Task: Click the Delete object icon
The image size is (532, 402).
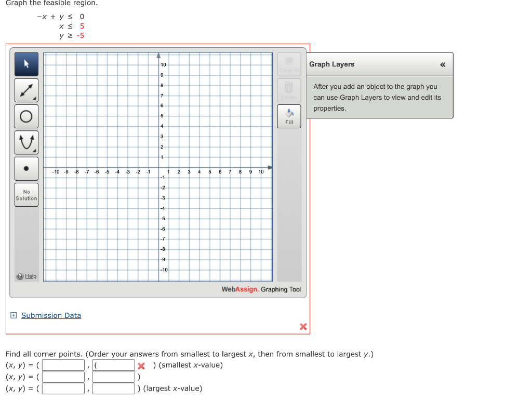Action: pos(289,89)
